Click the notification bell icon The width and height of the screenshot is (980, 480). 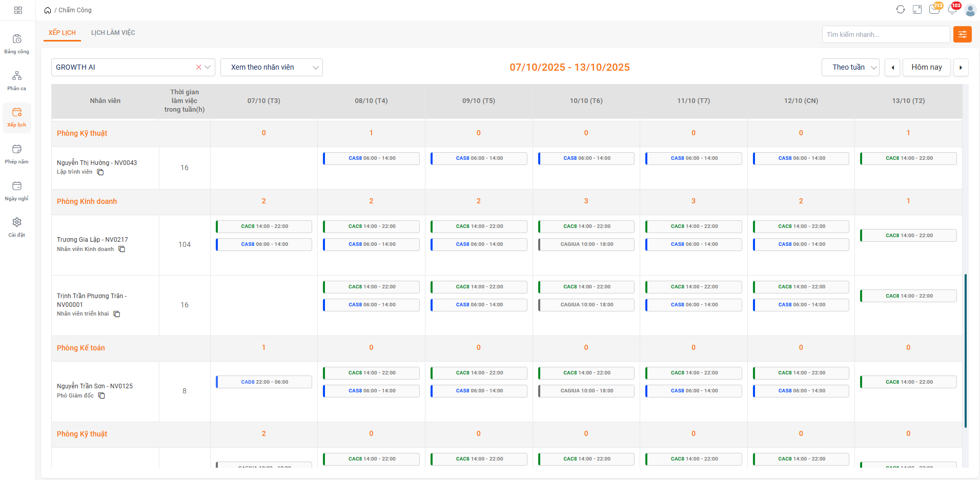pos(952,10)
